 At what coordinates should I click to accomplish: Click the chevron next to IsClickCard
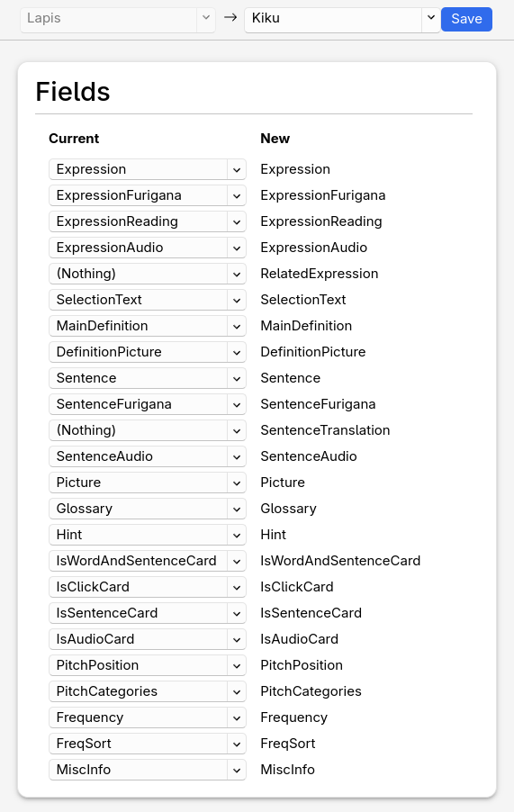[x=237, y=587]
